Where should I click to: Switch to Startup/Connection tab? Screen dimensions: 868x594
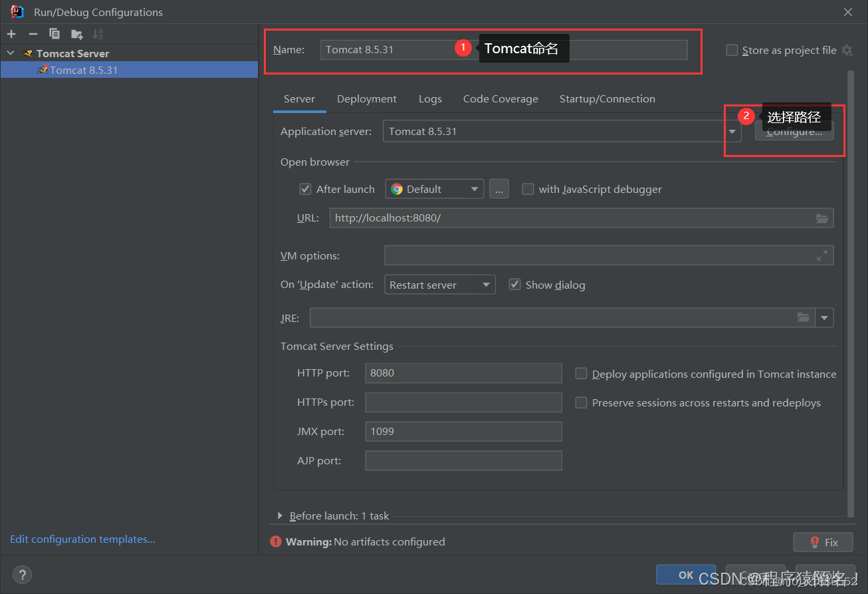(607, 99)
